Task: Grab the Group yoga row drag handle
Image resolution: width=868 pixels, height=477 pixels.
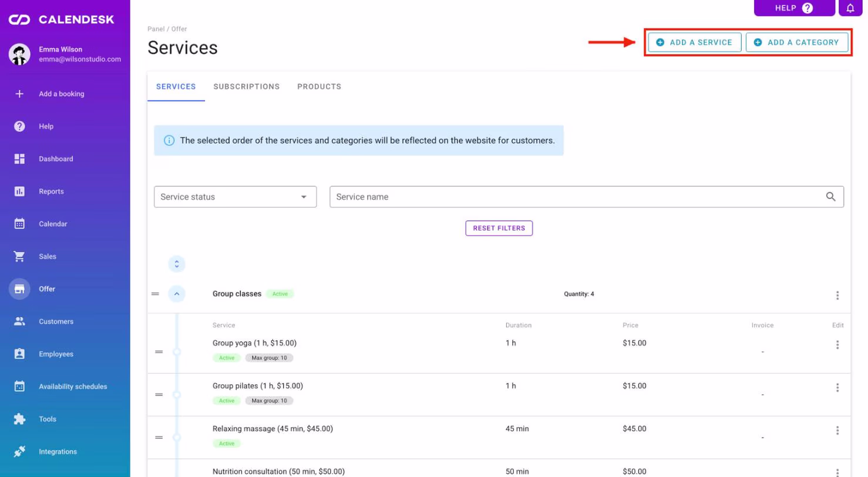Action: pos(159,352)
